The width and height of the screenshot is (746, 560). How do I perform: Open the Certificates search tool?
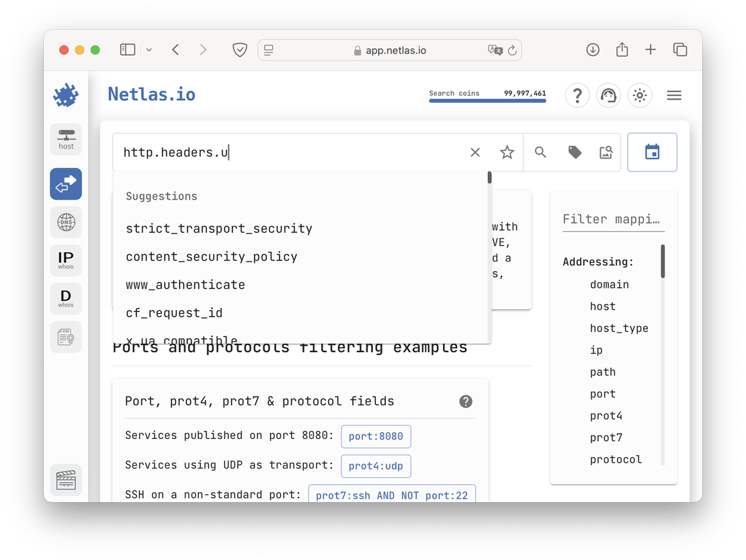coord(66,337)
